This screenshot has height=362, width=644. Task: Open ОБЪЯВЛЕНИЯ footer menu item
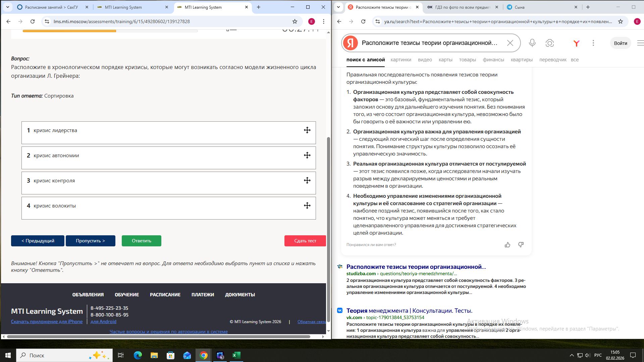click(x=88, y=295)
